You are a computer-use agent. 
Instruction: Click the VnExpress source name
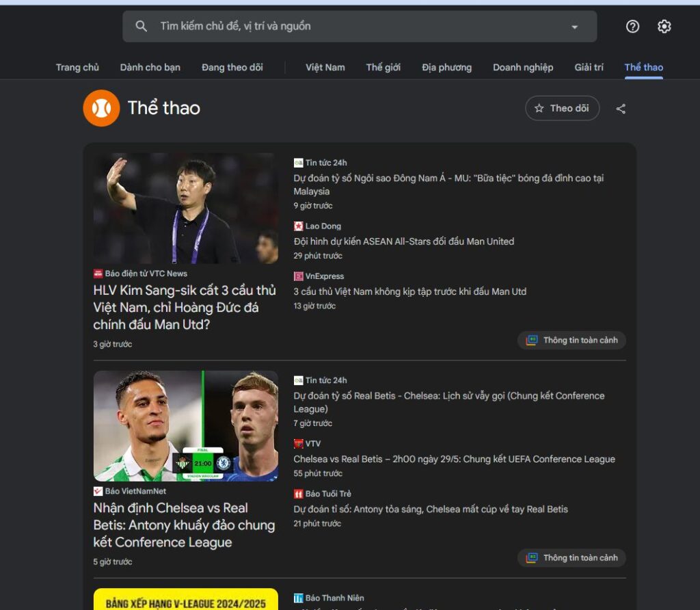(325, 276)
